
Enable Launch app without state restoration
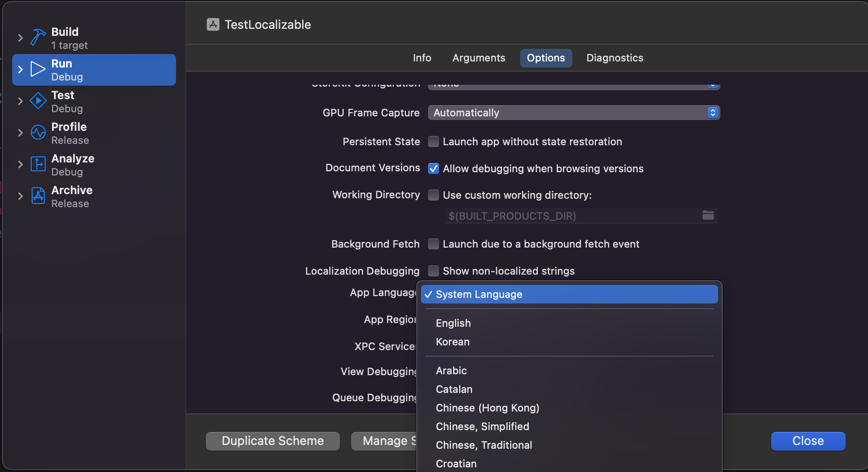point(434,142)
